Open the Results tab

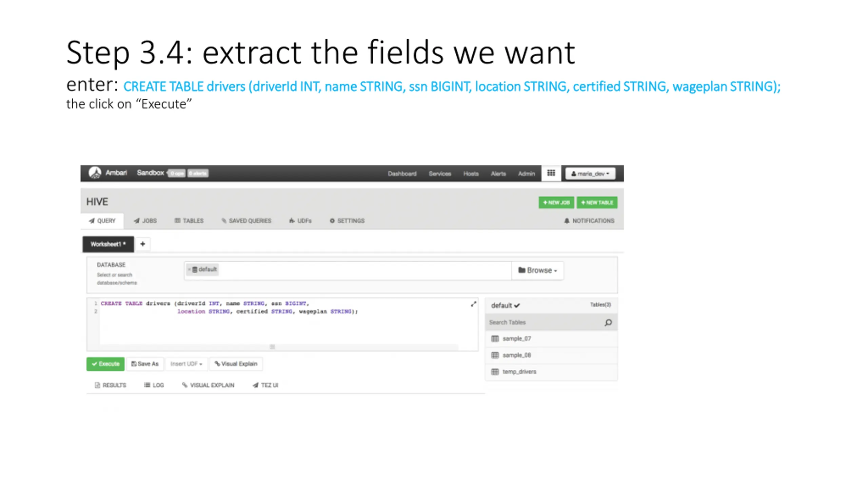(110, 385)
